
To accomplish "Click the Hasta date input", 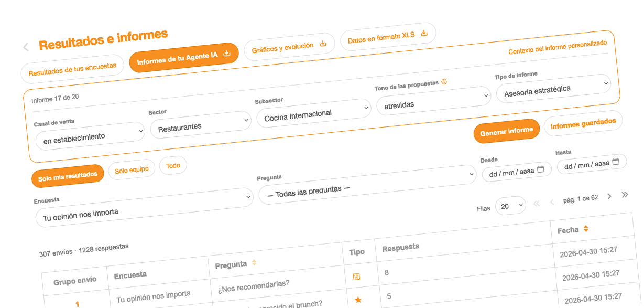I will coord(592,164).
